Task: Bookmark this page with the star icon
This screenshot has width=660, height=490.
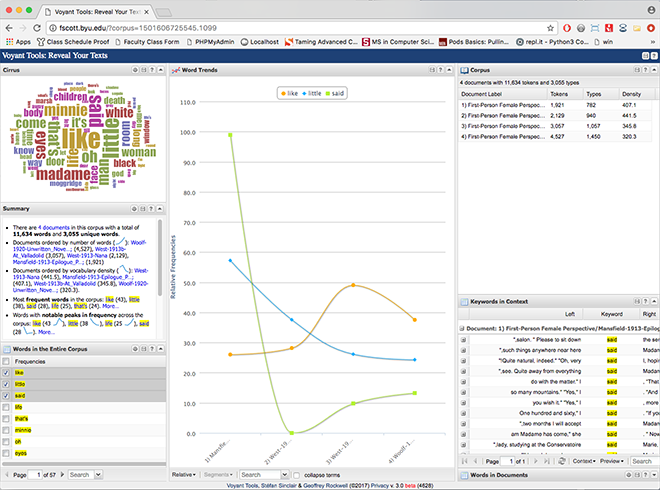Action: tap(551, 26)
